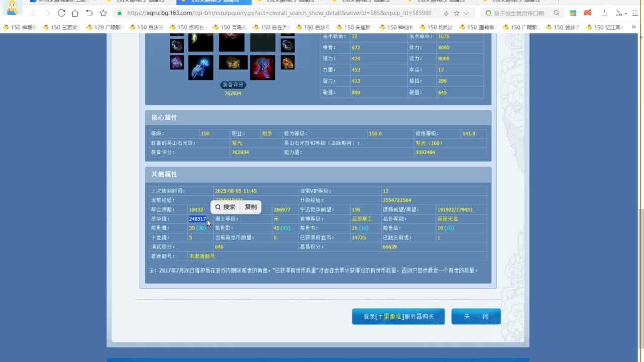Click the small orange item icon right of the red armor
Viewport: 644px width, 362px height.
(x=288, y=62)
